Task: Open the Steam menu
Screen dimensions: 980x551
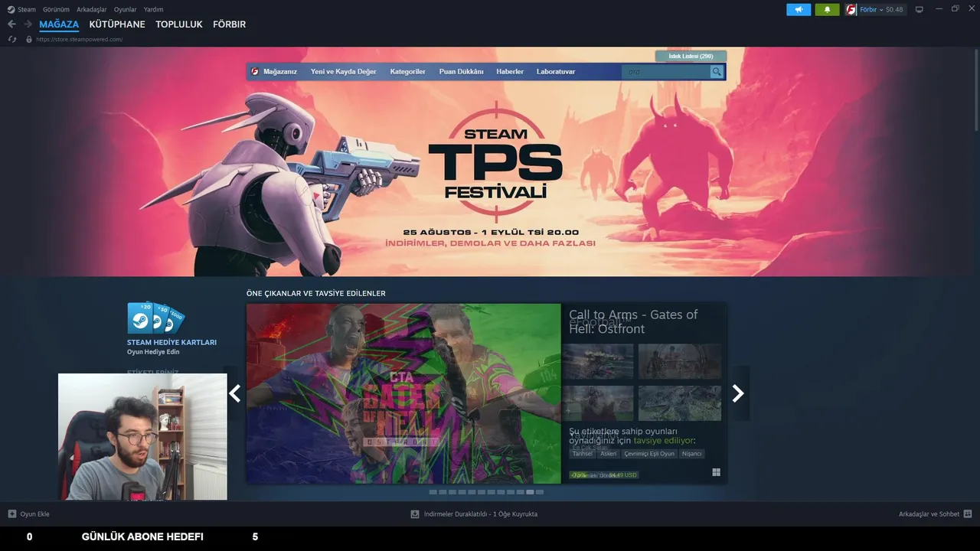Action: (x=26, y=10)
